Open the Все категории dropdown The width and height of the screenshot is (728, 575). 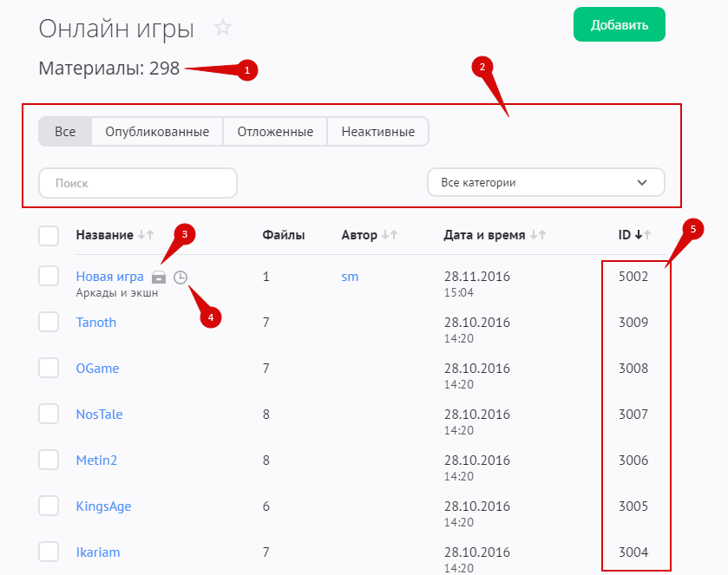546,183
